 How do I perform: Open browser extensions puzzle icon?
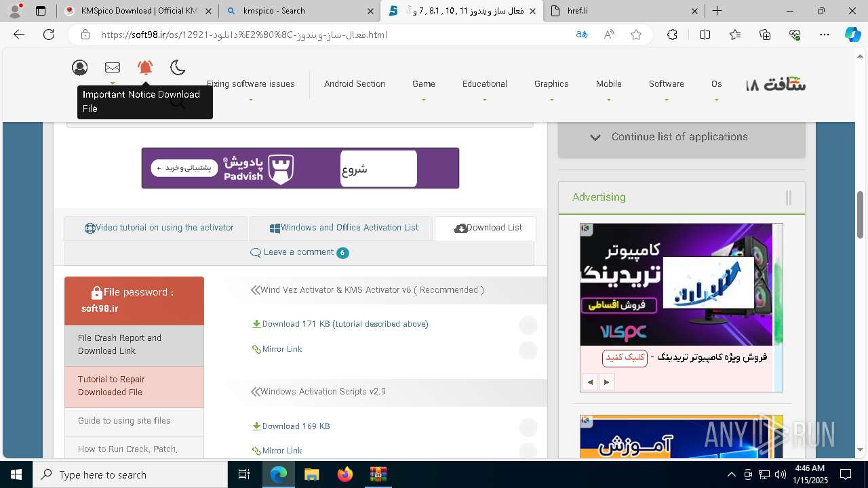pos(672,35)
